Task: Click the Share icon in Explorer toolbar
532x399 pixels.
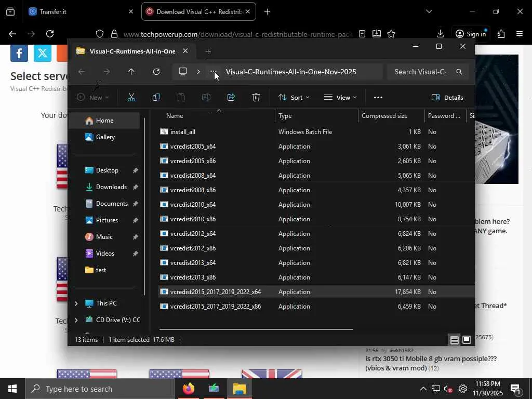Action: [x=231, y=97]
